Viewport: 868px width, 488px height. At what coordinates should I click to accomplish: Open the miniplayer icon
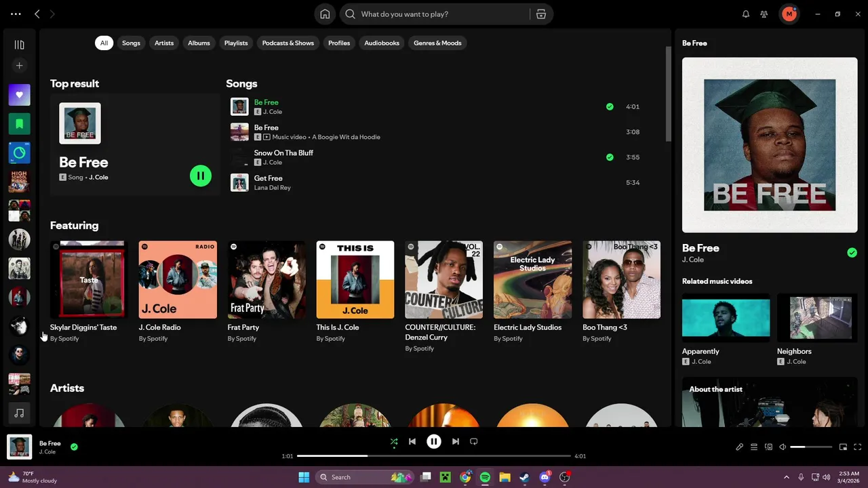(x=844, y=447)
